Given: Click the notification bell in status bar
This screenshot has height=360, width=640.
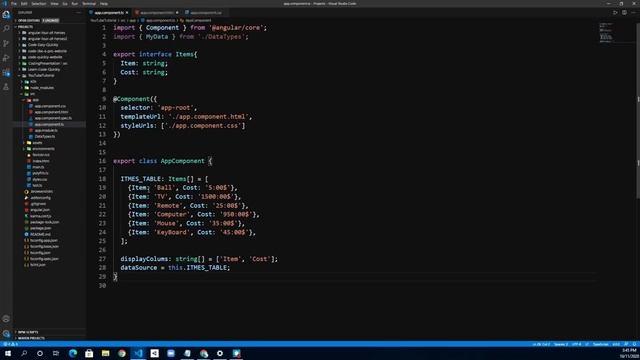Looking at the screenshot, I should [x=634, y=344].
